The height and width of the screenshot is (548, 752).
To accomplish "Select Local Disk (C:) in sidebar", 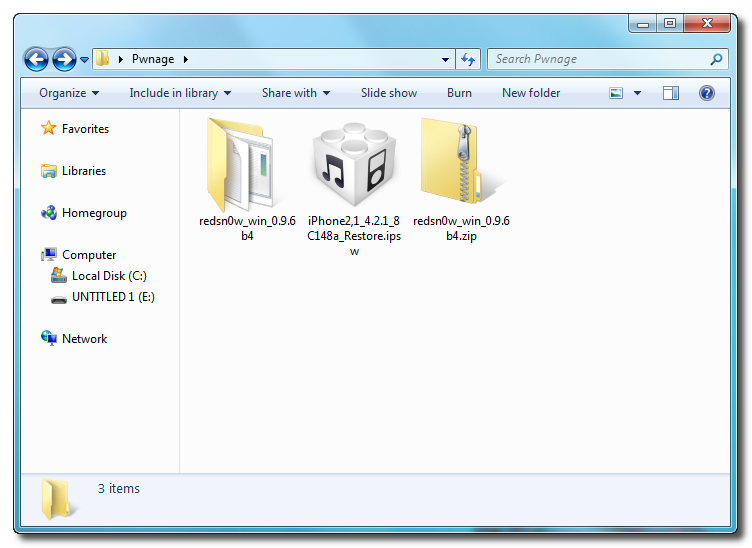I will point(109,276).
